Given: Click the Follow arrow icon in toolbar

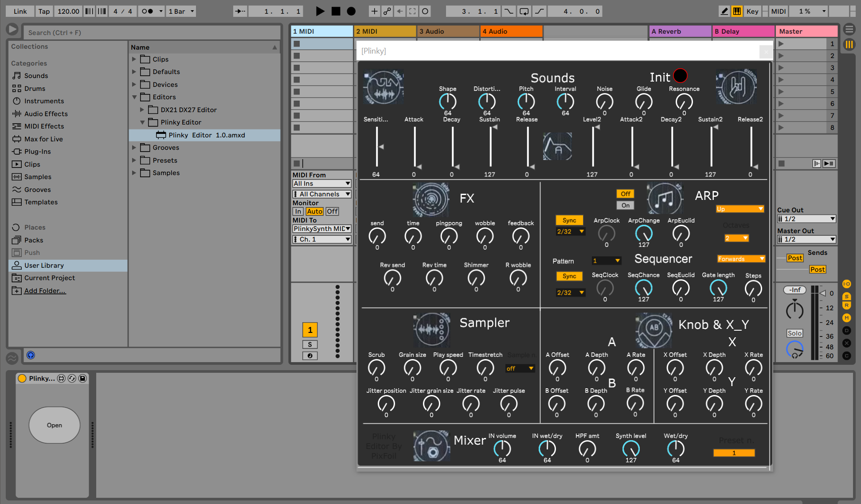Looking at the screenshot, I should click(x=240, y=11).
